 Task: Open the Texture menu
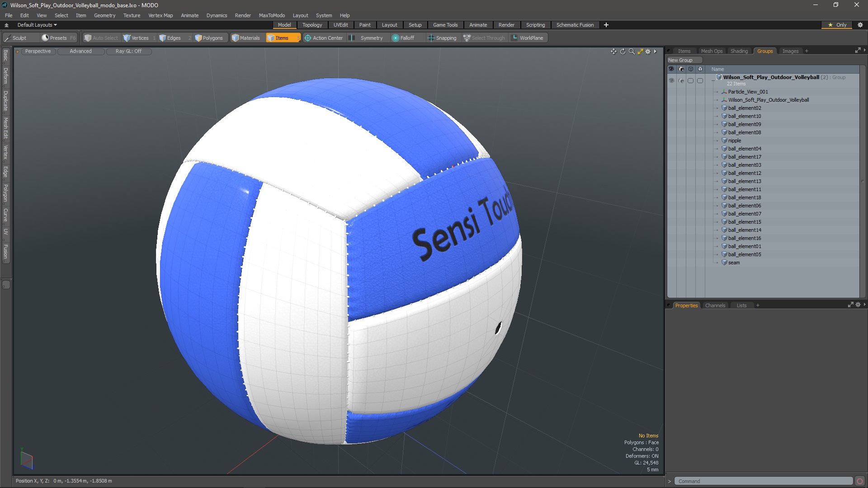(x=132, y=15)
